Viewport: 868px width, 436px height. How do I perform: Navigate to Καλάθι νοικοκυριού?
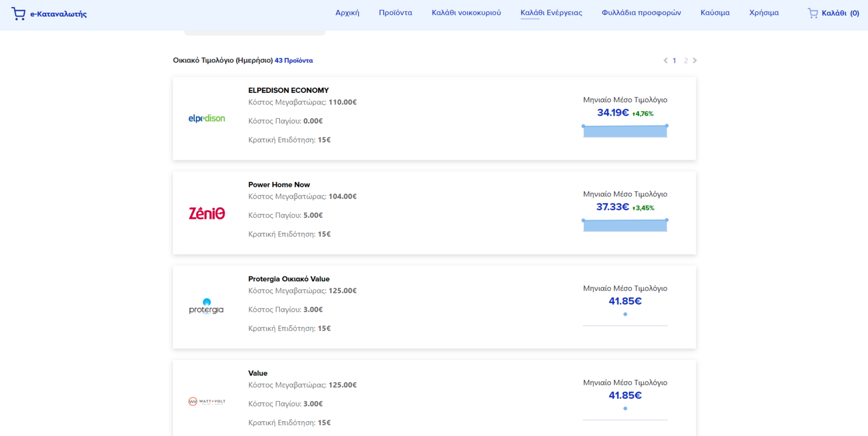(x=466, y=12)
